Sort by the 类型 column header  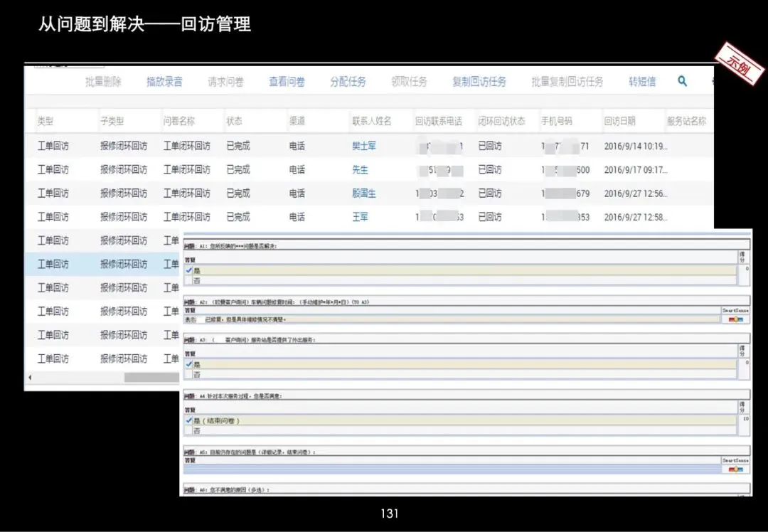tap(46, 121)
